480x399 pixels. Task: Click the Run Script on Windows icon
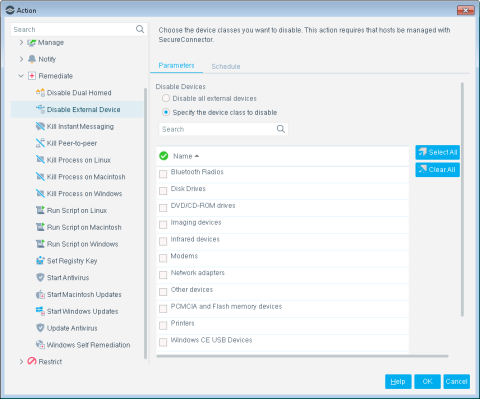(x=40, y=244)
